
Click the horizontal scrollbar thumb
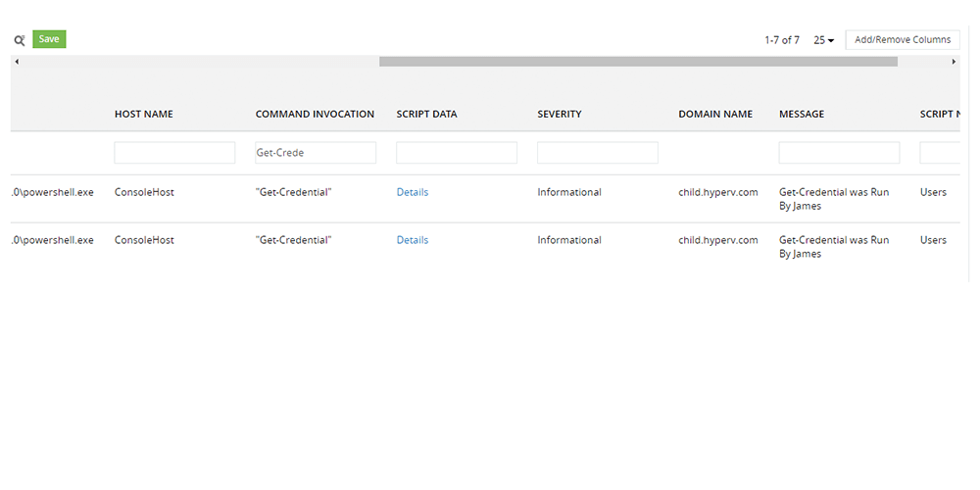point(637,62)
